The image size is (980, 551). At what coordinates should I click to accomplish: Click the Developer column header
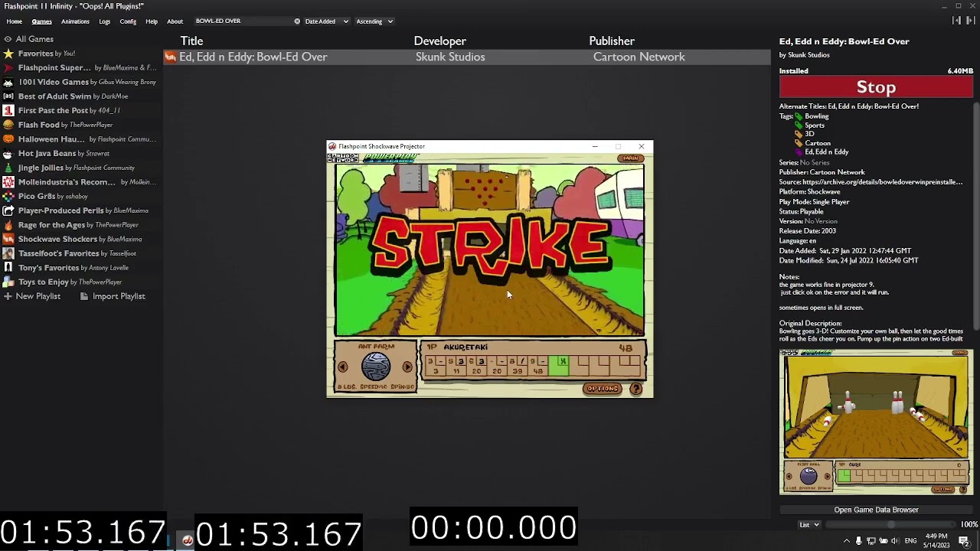coord(440,41)
